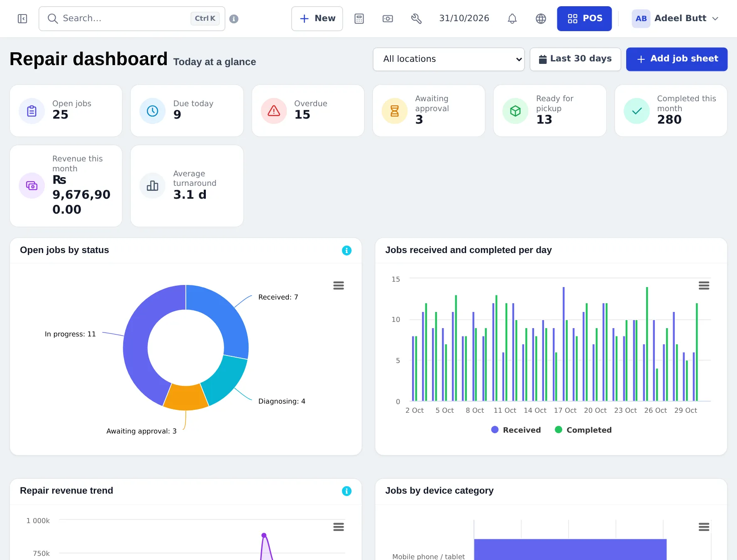Open notifications bell icon

512,19
